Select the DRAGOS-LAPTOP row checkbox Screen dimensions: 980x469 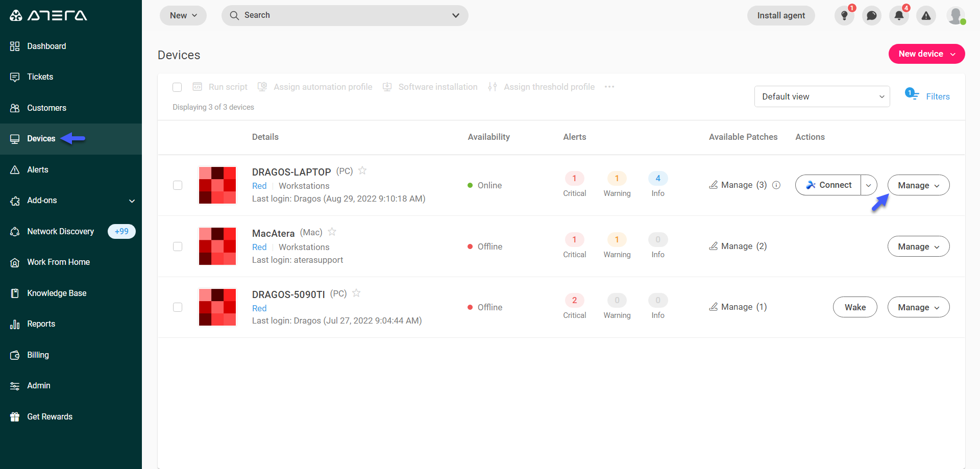click(178, 185)
